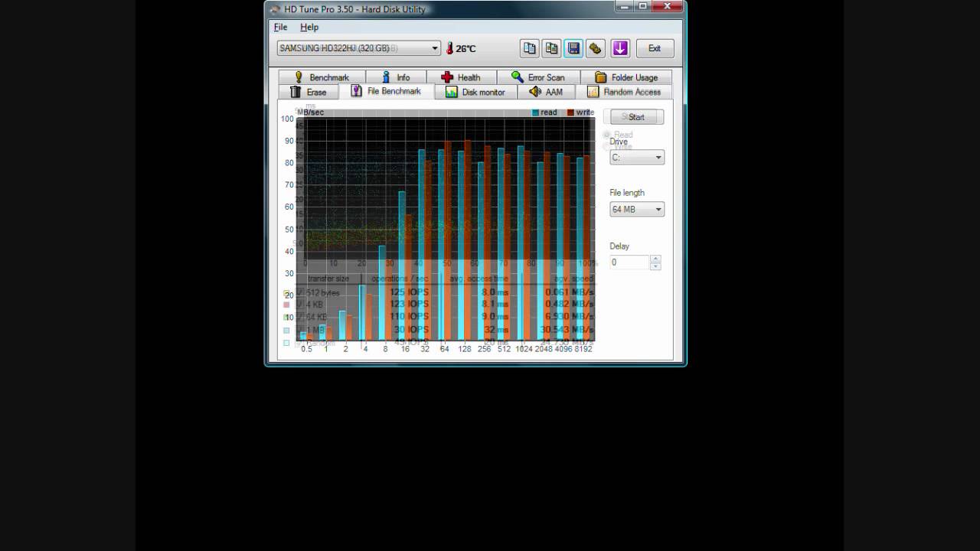
Task: Open the Error Scan tab
Action: [538, 77]
